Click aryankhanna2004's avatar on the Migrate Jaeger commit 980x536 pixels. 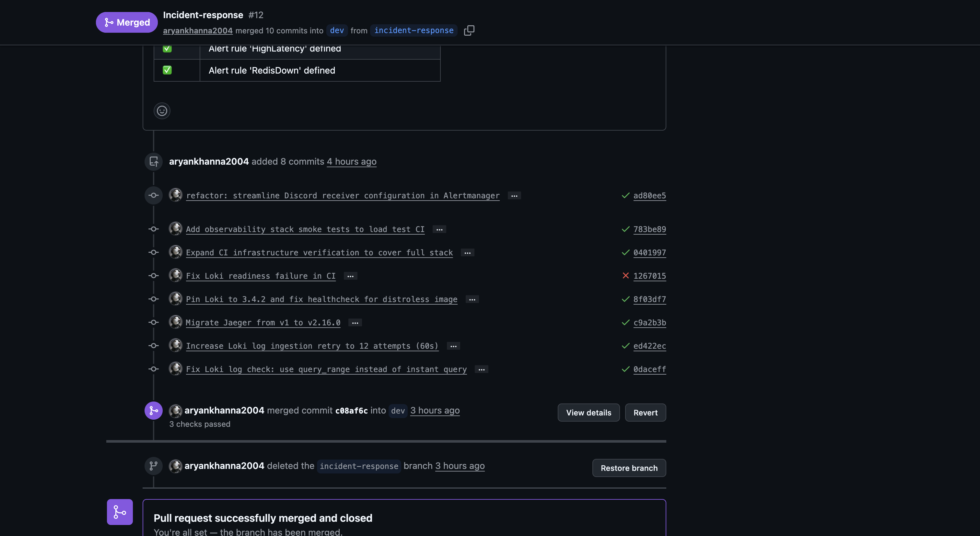point(175,322)
